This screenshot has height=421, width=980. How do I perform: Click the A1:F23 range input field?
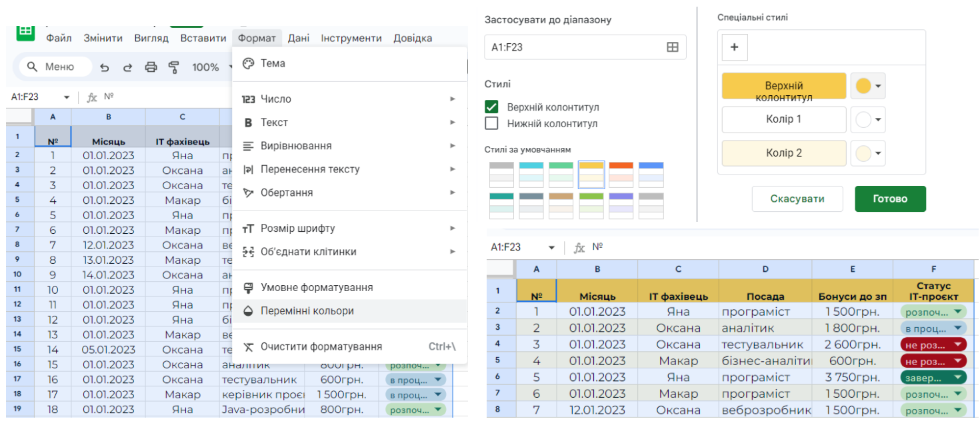573,47
